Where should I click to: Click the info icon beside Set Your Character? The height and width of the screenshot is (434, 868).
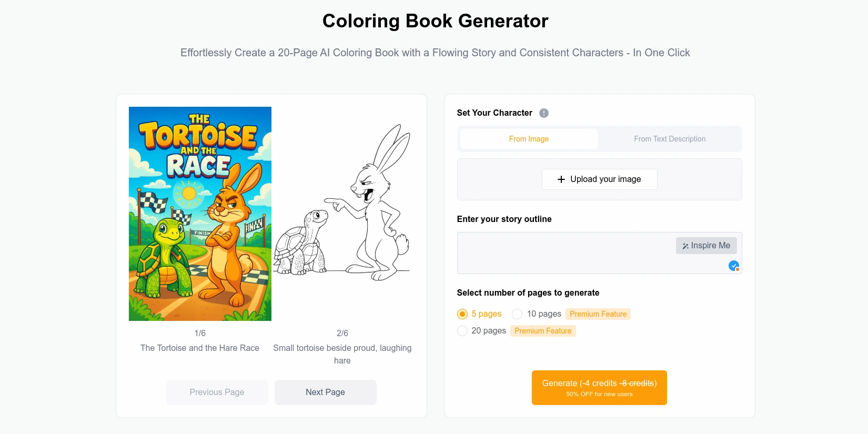click(x=544, y=113)
